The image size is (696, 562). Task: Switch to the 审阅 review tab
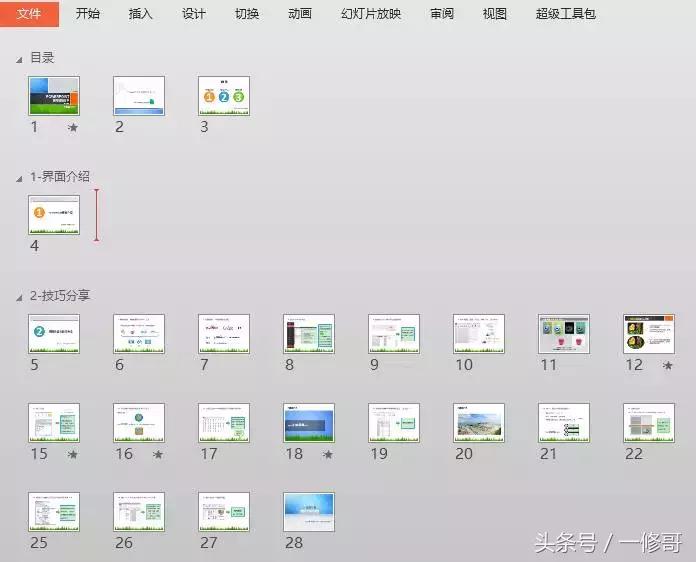[442, 14]
